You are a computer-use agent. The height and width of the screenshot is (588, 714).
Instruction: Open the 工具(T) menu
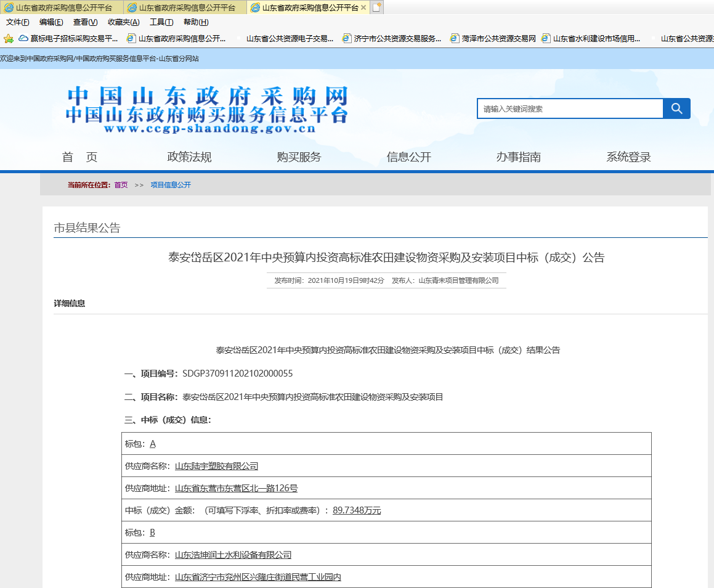(x=159, y=22)
